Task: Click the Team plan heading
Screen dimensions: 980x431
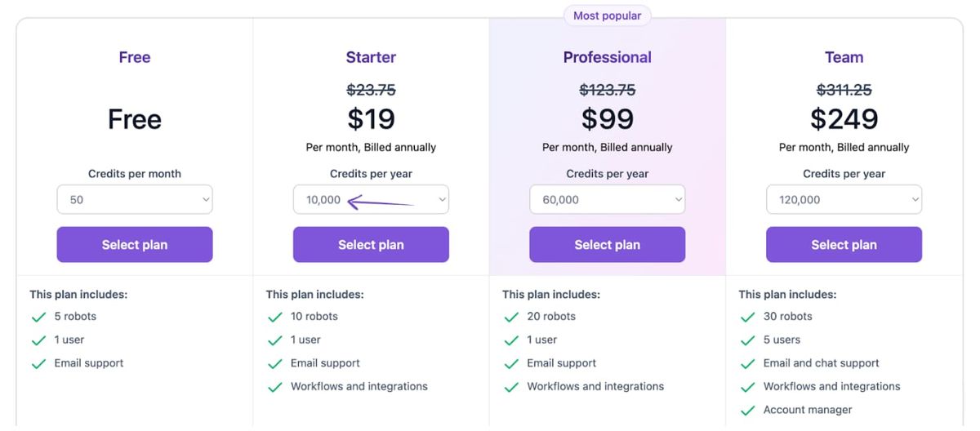Action: (844, 58)
